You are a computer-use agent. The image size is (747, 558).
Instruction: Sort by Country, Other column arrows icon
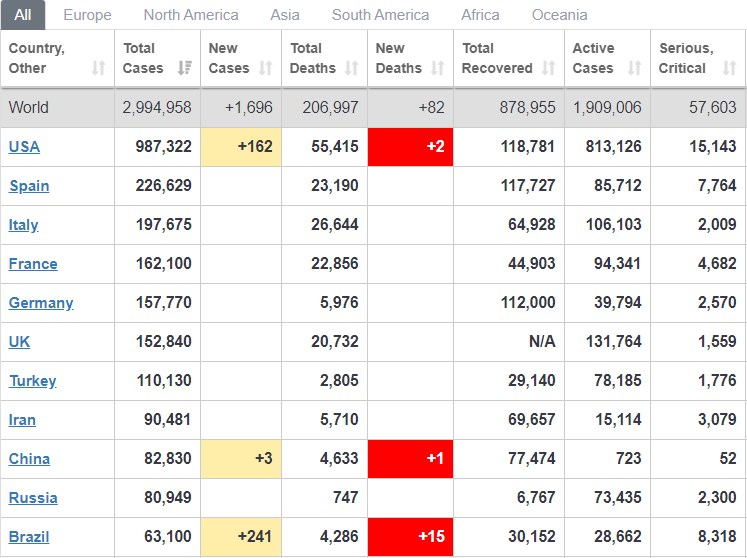[x=99, y=68]
